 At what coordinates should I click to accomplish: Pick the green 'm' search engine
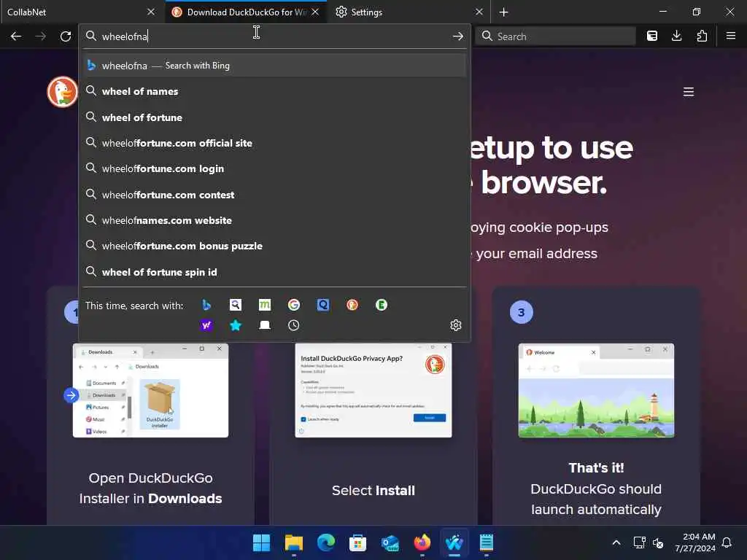[x=264, y=305]
